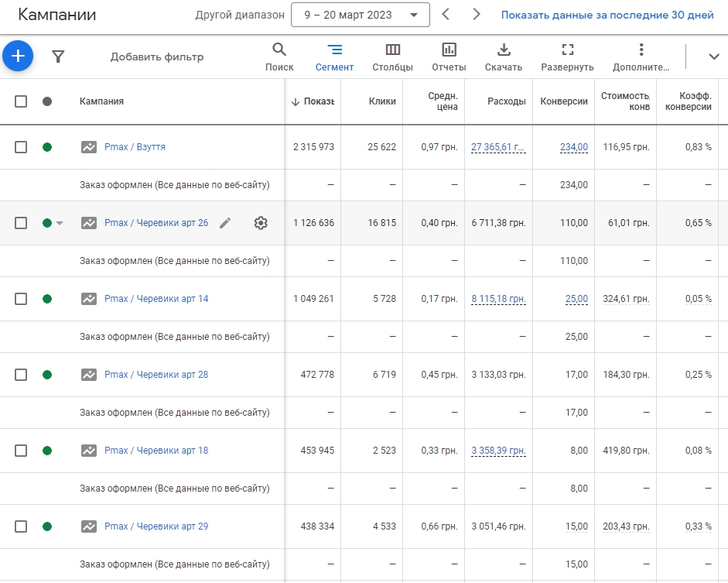Select the Сегмент segment tool
The height and width of the screenshot is (583, 728).
click(x=334, y=57)
